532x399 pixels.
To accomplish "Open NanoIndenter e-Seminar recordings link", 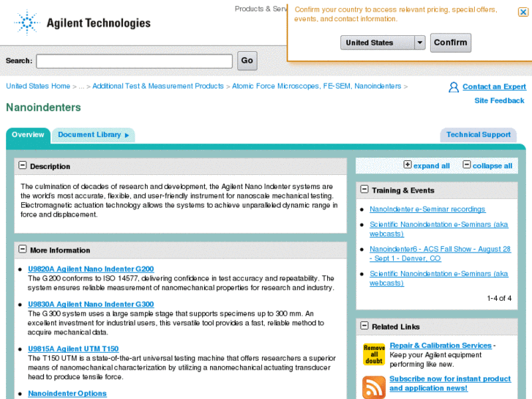I will pos(427,209).
